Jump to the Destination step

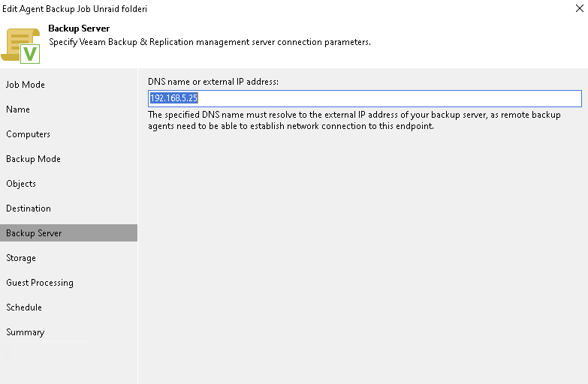[x=28, y=208]
